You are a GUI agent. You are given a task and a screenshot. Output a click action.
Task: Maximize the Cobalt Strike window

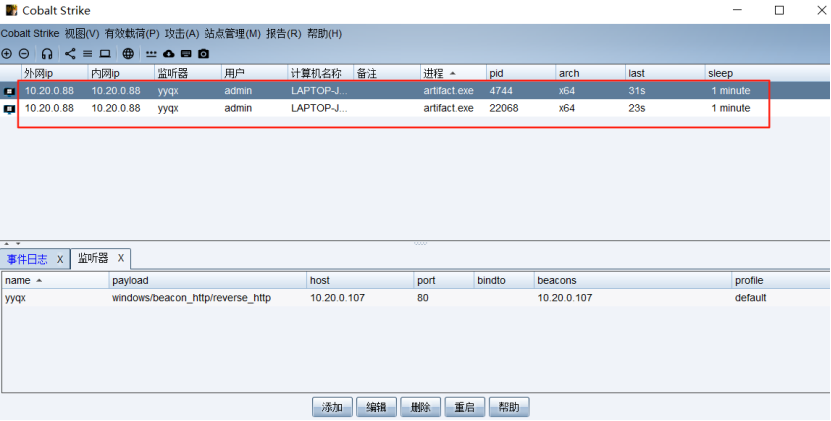779,10
